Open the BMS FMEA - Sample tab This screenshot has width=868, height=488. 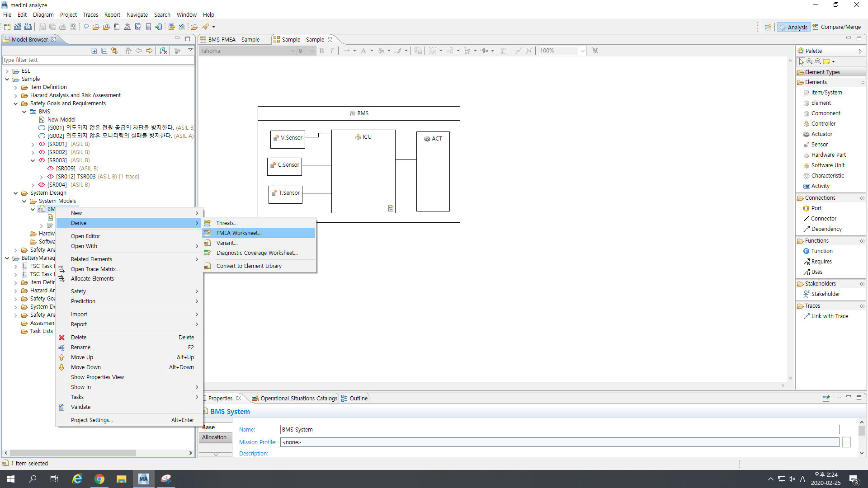(234, 39)
